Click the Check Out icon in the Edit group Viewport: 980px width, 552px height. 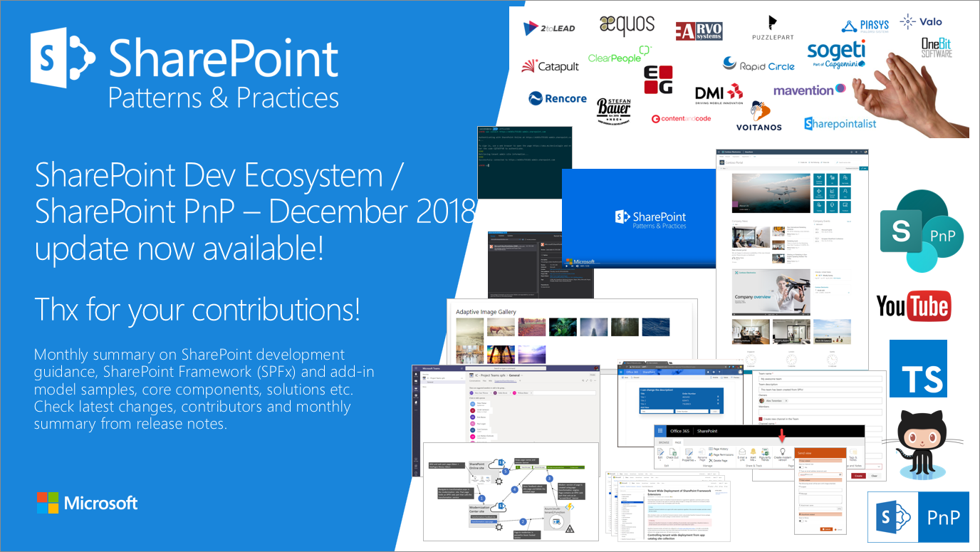pyautogui.click(x=672, y=453)
